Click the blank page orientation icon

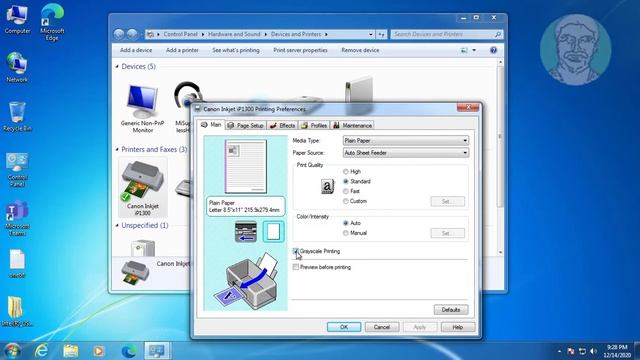click(273, 232)
